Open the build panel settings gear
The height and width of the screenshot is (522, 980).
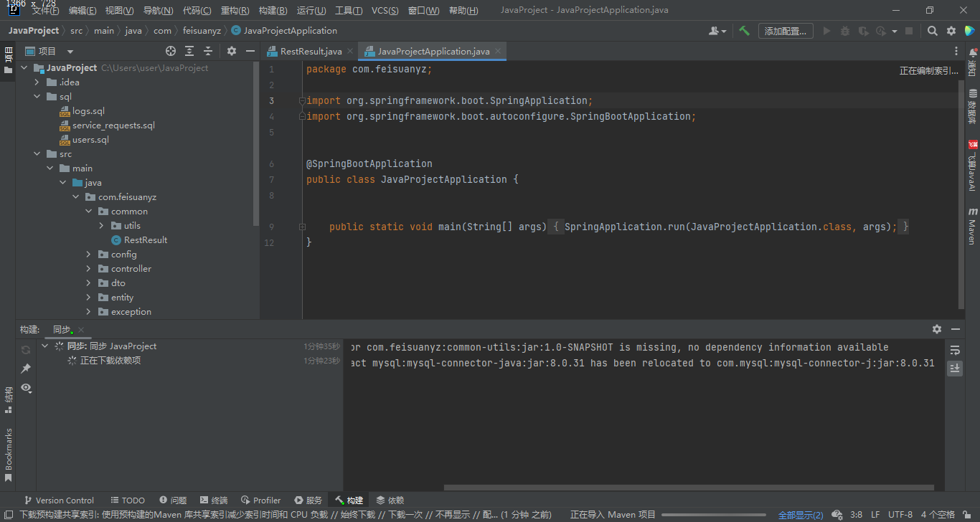(x=937, y=329)
